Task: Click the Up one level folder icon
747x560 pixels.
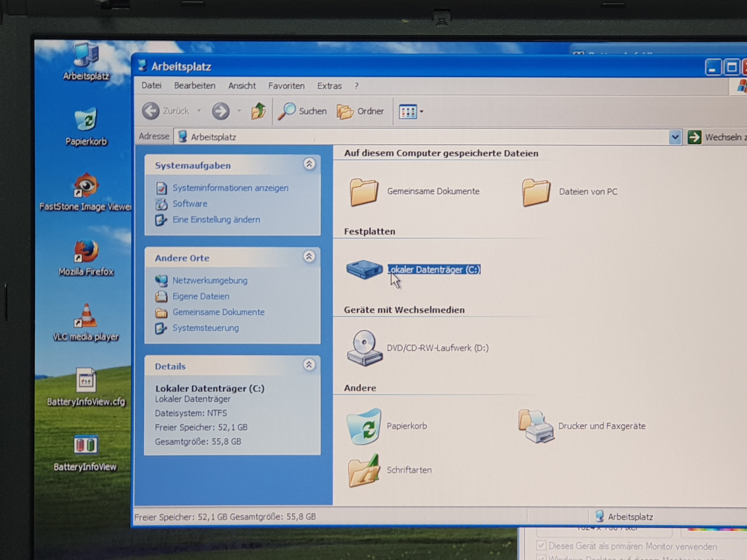Action: click(258, 111)
